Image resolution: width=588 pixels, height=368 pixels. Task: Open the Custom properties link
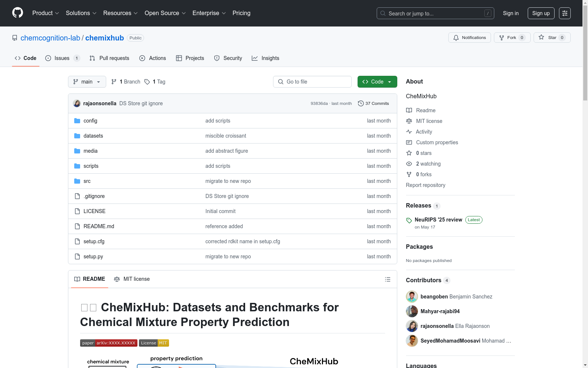[x=437, y=142]
